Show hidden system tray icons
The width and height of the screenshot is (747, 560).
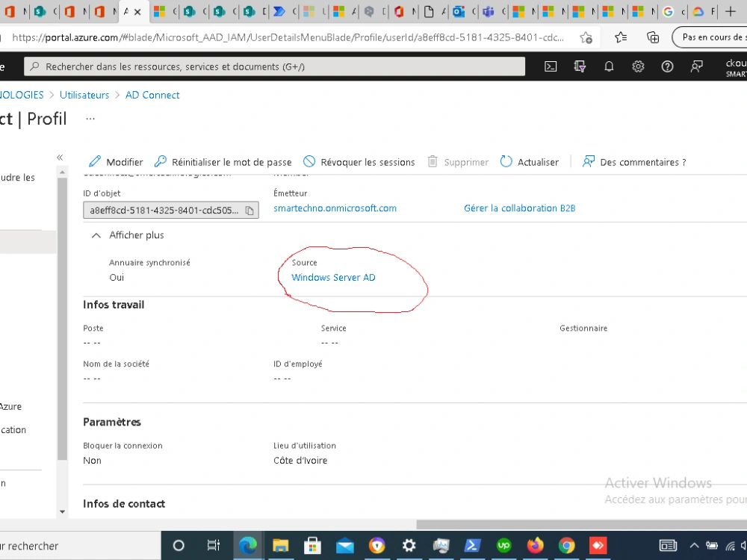click(694, 546)
